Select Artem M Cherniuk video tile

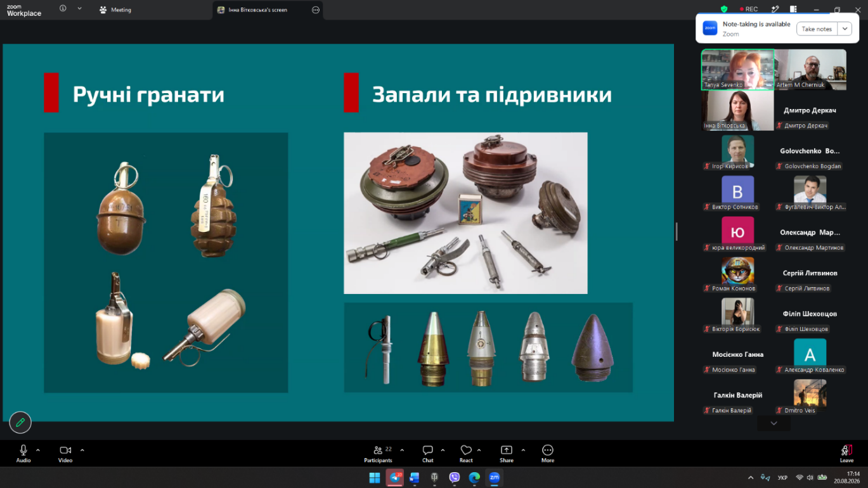point(810,70)
